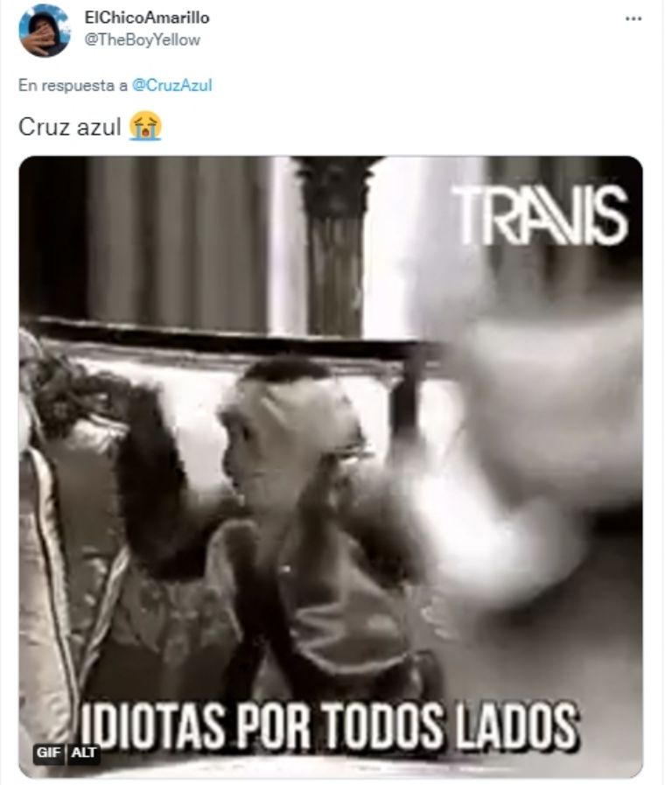
Task: Click the TRAVIS watermark on the GIF
Action: 541,215
